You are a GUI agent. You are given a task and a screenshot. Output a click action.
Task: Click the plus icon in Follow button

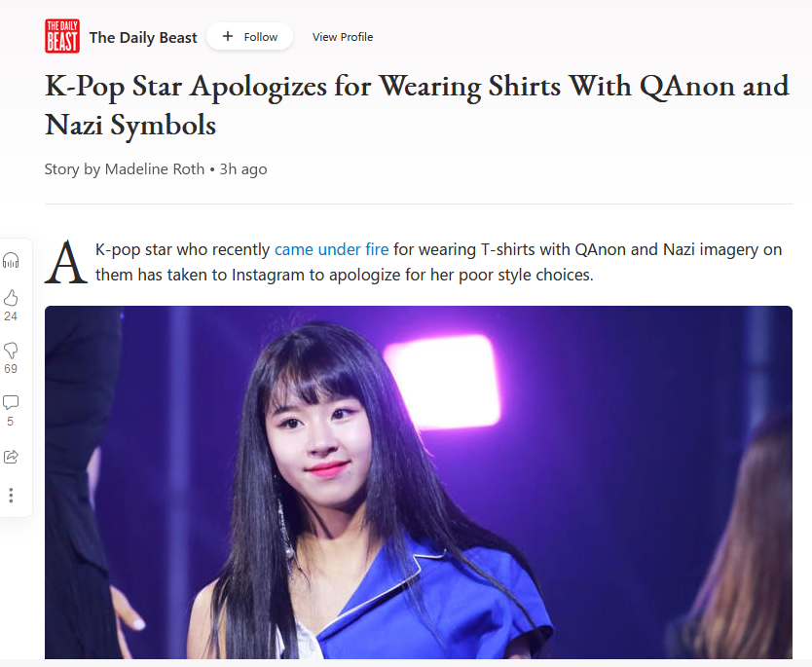coord(227,36)
